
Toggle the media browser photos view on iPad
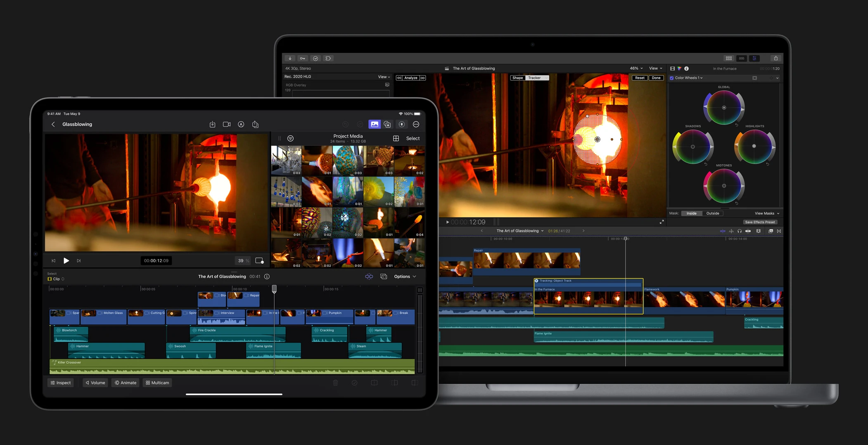375,124
